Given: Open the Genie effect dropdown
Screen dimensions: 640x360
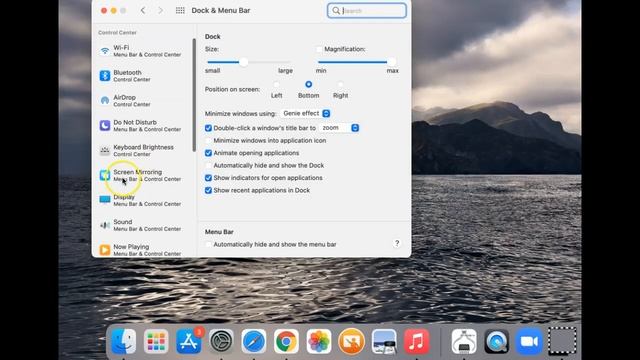Looking at the screenshot, I should tap(305, 113).
